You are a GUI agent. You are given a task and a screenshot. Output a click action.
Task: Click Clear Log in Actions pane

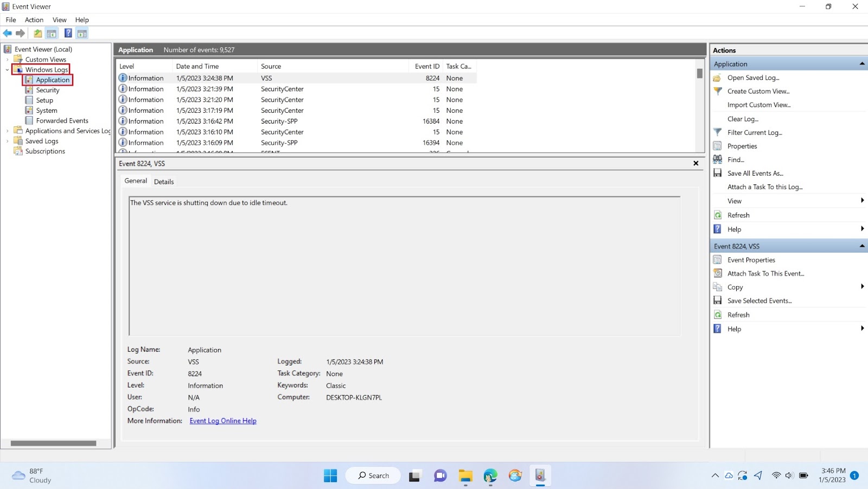point(743,119)
